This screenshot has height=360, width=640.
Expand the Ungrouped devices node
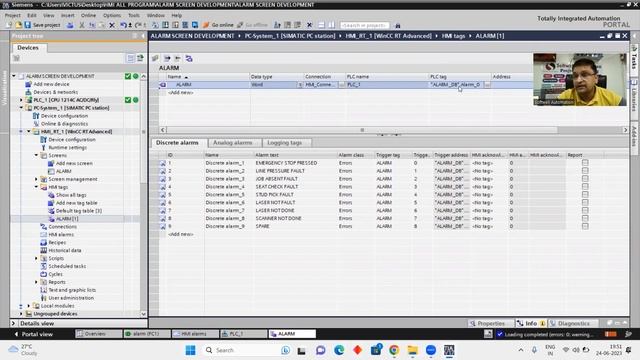point(21,314)
